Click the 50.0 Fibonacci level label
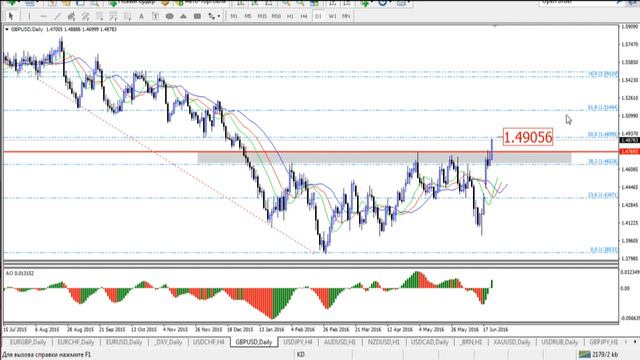The height and width of the screenshot is (360, 640). coord(602,134)
